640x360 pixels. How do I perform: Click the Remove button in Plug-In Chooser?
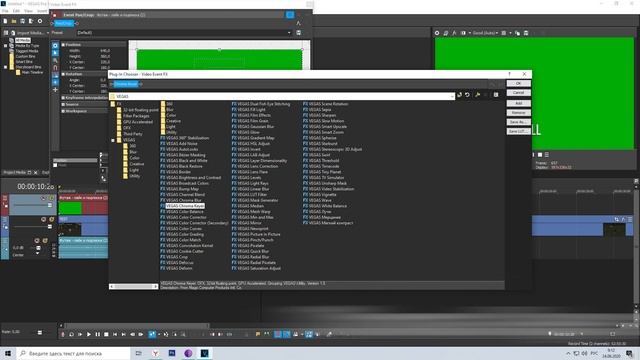pyautogui.click(x=518, y=113)
